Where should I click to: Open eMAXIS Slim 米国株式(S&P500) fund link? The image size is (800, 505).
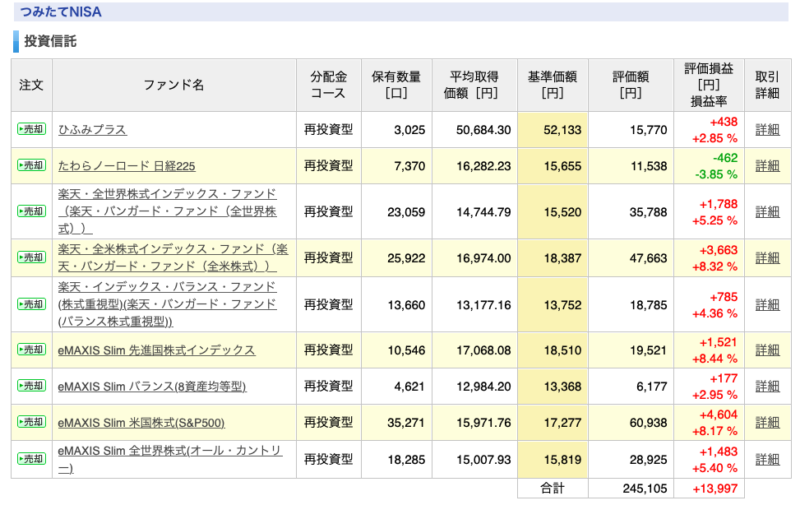(141, 423)
